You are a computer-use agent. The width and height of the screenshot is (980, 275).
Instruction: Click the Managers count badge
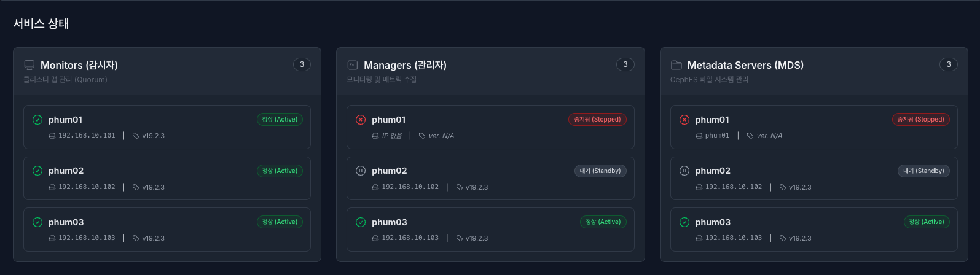coord(625,64)
